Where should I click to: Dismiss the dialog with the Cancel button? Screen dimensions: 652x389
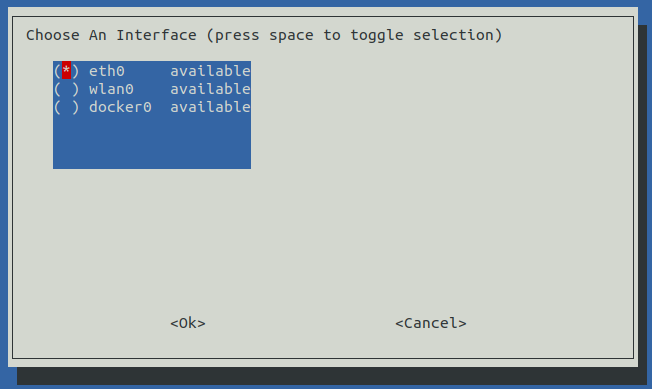pyautogui.click(x=431, y=323)
